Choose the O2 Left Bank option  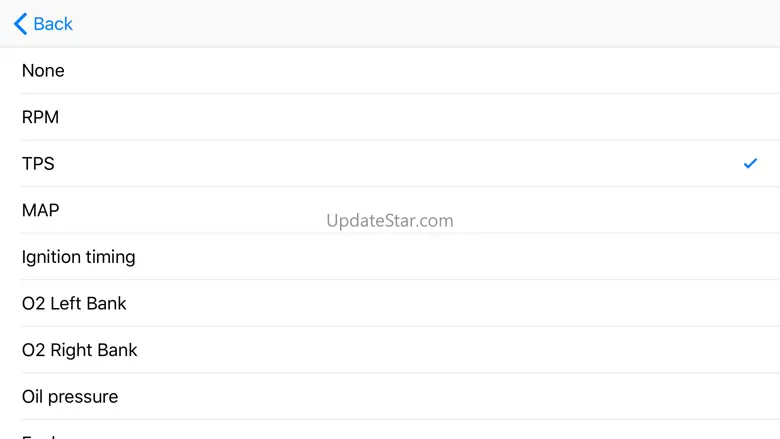click(75, 303)
